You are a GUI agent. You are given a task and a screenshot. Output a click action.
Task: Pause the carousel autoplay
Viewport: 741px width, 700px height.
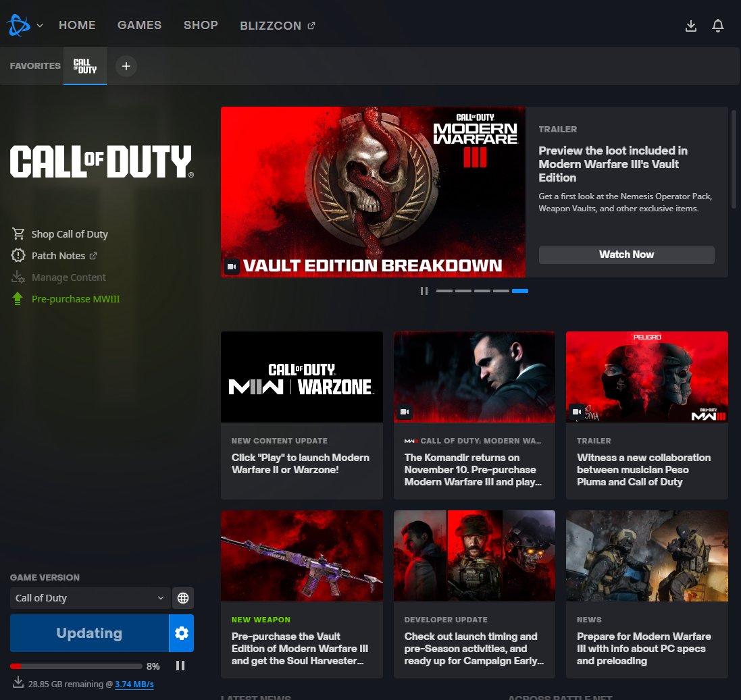tap(424, 290)
